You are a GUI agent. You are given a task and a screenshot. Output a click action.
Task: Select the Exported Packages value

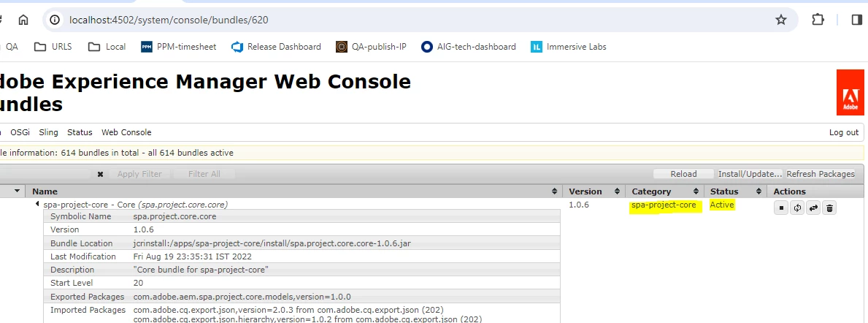(242, 297)
